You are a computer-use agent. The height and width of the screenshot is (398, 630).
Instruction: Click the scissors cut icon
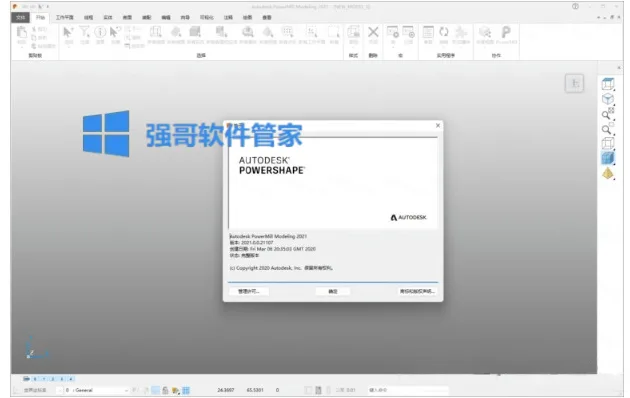pos(34,29)
